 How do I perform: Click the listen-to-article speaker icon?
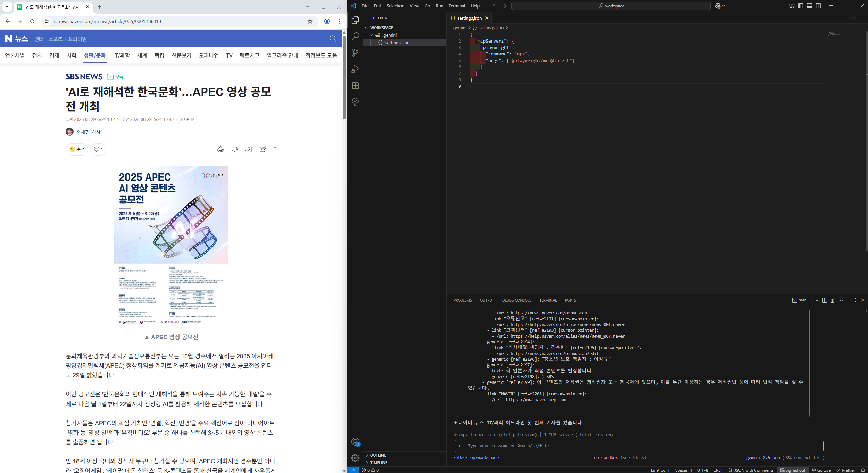(234, 149)
